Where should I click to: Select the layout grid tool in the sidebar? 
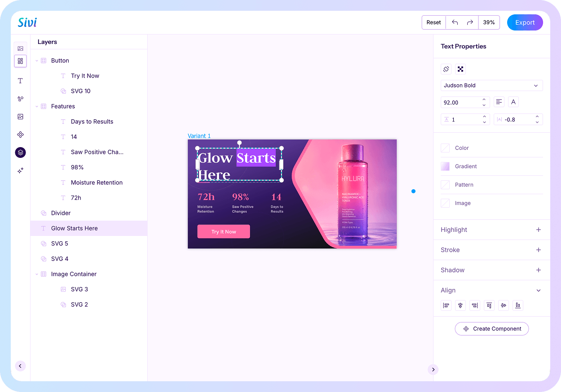coord(20,61)
